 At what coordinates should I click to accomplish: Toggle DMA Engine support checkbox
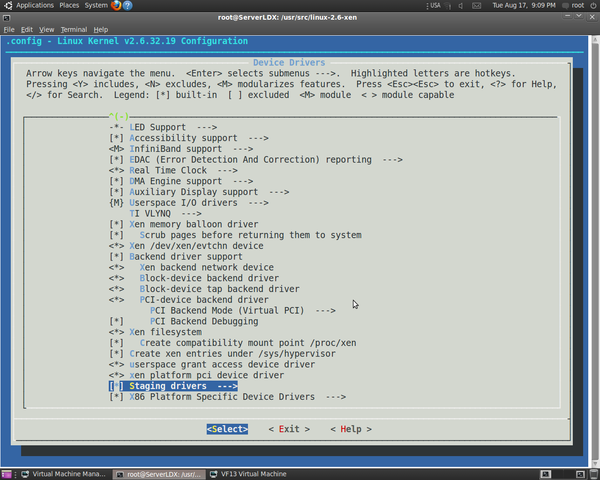pos(116,181)
